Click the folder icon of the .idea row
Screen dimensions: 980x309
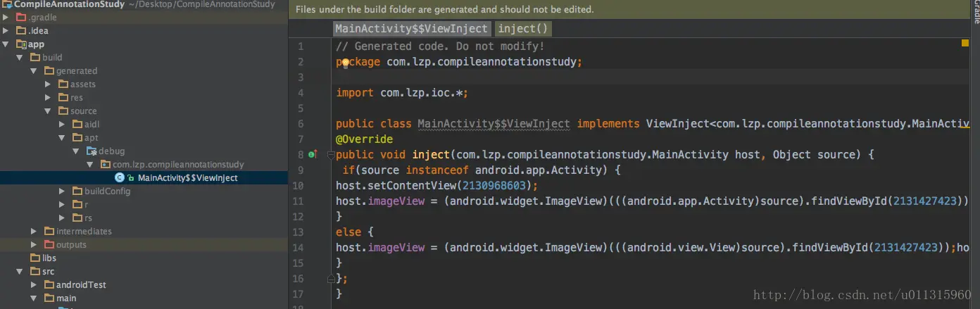point(21,30)
